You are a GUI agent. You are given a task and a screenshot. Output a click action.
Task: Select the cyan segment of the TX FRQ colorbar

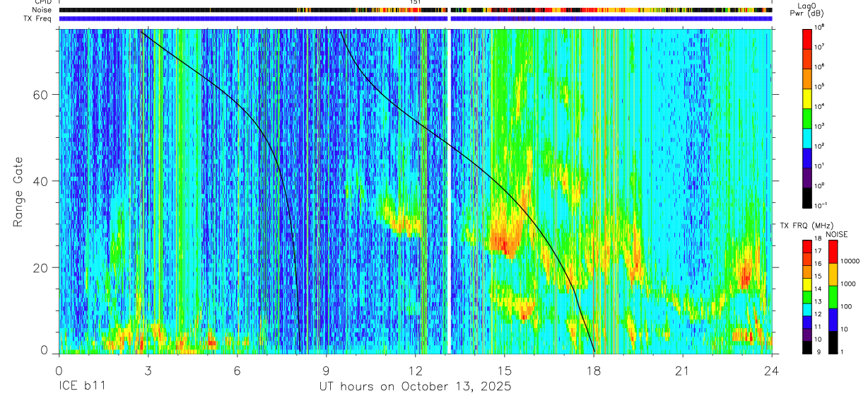pyautogui.click(x=807, y=309)
